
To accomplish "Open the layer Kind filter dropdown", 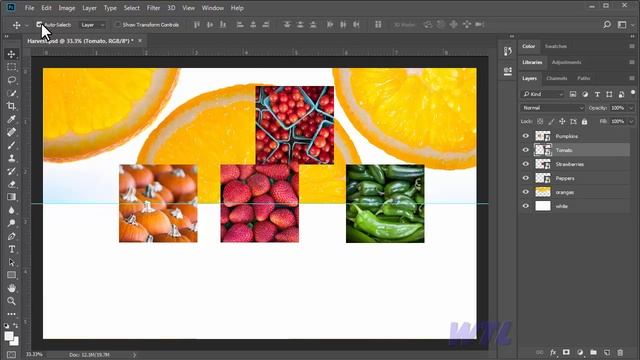I will point(542,94).
